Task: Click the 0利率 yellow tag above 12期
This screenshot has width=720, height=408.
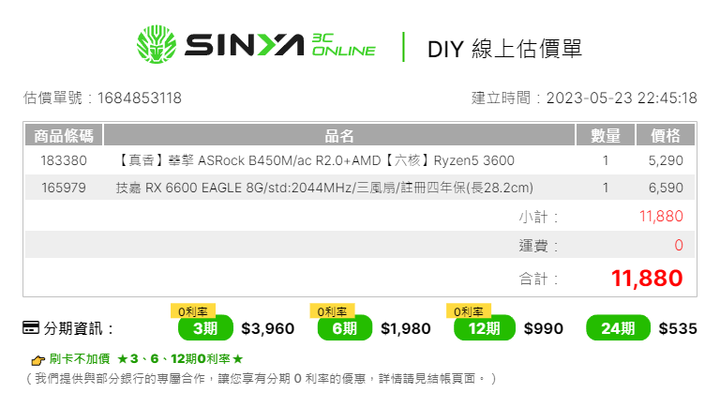Action: [468, 312]
